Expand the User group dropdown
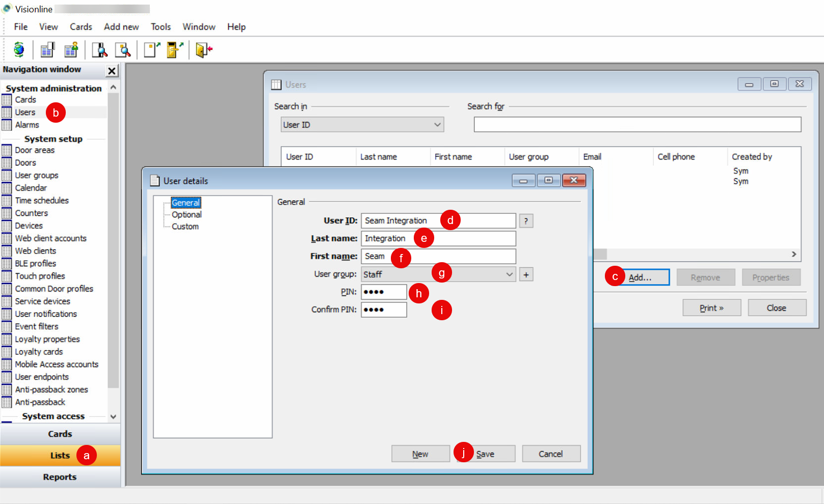824x504 pixels. pyautogui.click(x=509, y=274)
